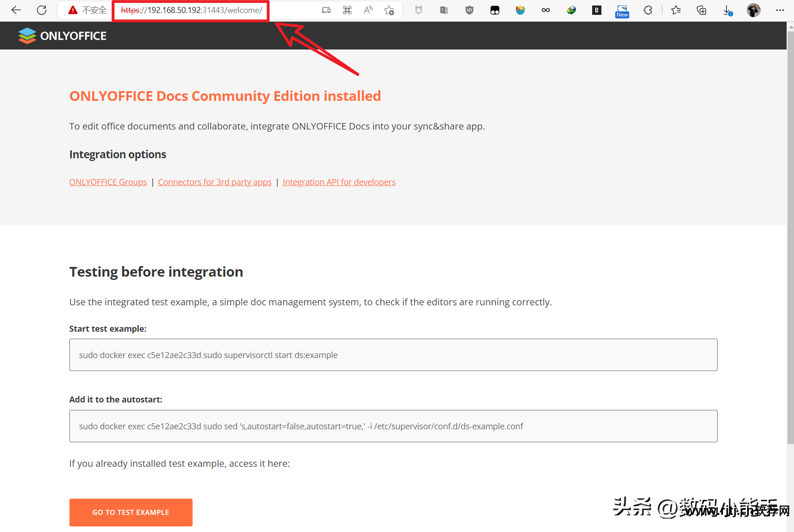Click the browser back arrow

point(16,10)
